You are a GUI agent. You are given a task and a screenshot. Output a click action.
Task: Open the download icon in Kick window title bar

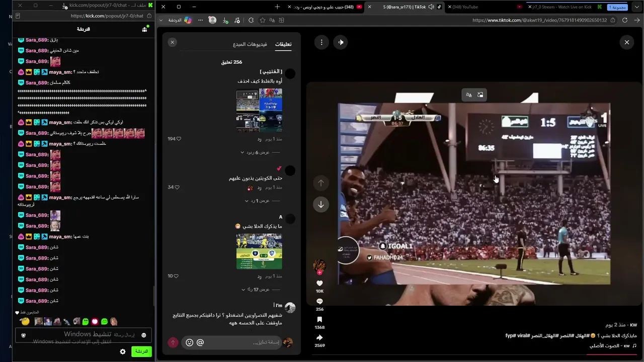pos(65,6)
